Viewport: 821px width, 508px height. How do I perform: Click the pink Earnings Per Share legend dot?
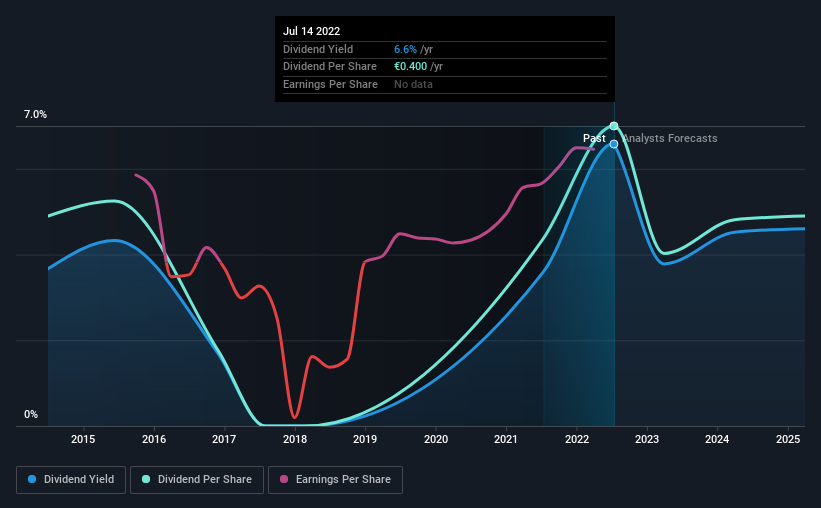point(284,479)
